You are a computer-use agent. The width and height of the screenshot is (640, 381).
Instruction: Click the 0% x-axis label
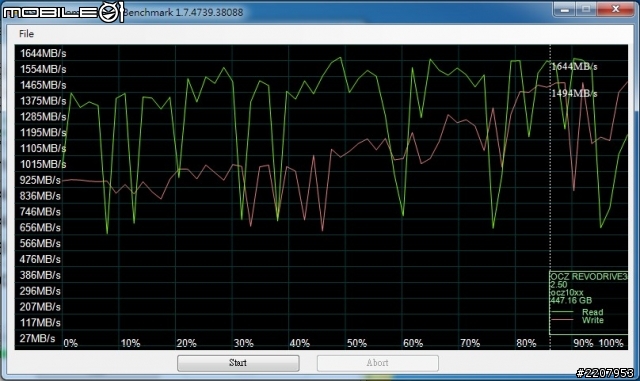click(71, 343)
